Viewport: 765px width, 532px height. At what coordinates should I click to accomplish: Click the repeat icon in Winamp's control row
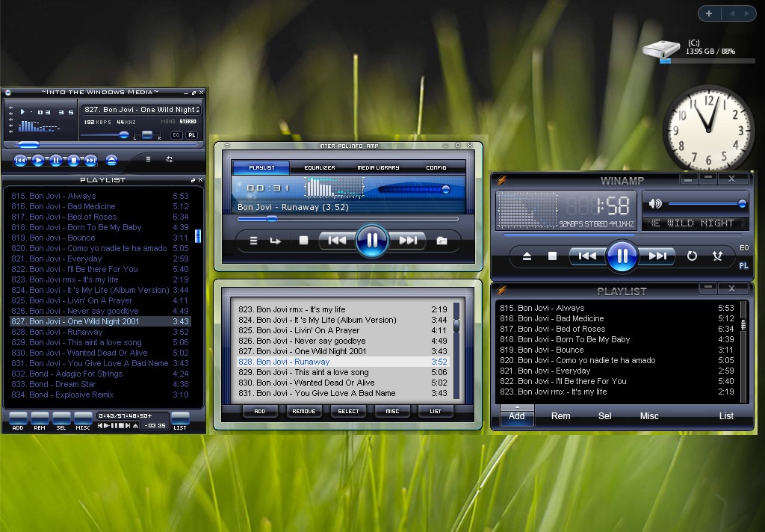click(692, 256)
